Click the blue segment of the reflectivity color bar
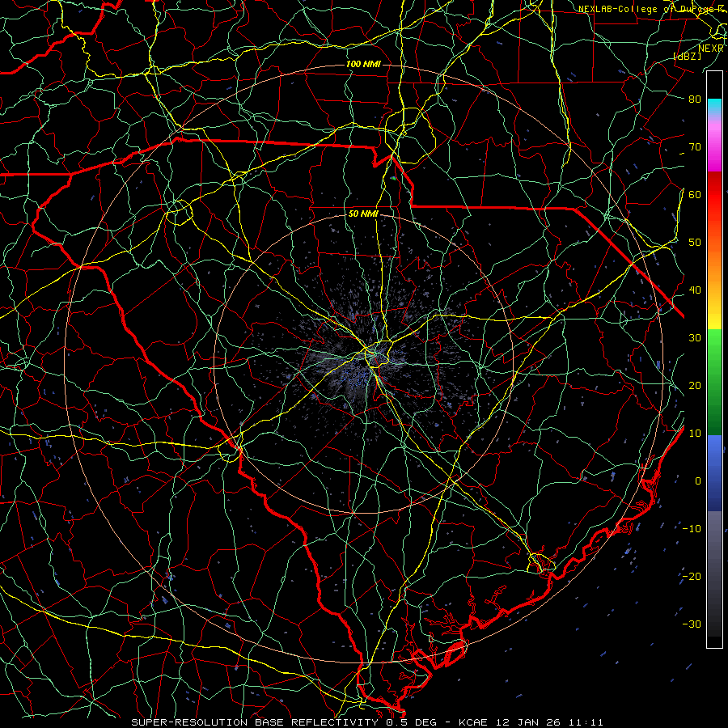Screen dimensions: 728x728 click(x=714, y=473)
